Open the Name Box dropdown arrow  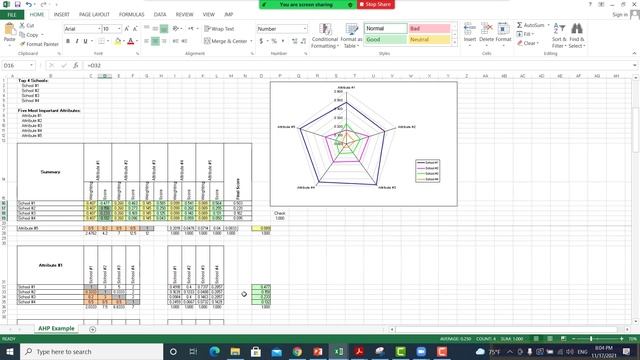coord(31,65)
